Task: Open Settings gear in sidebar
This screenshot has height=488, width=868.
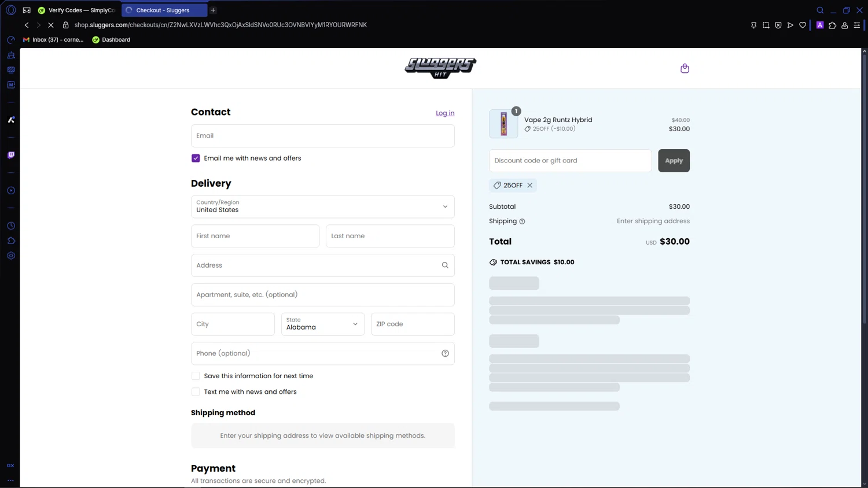Action: click(x=11, y=256)
